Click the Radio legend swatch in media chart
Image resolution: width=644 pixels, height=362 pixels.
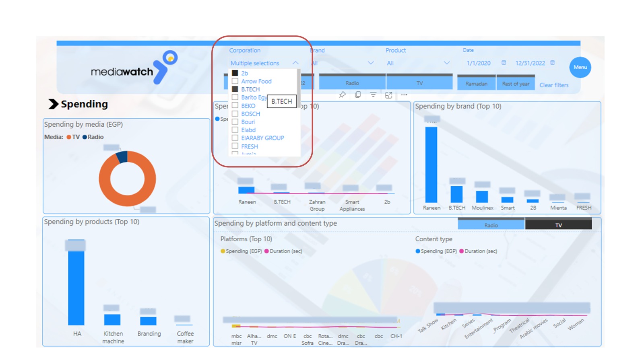coord(85,137)
